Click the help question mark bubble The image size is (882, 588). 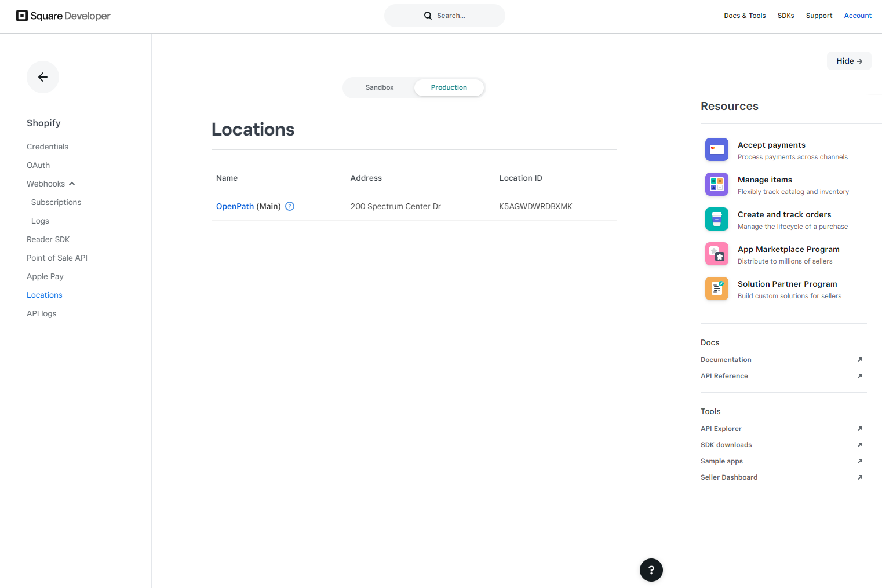[x=651, y=570]
